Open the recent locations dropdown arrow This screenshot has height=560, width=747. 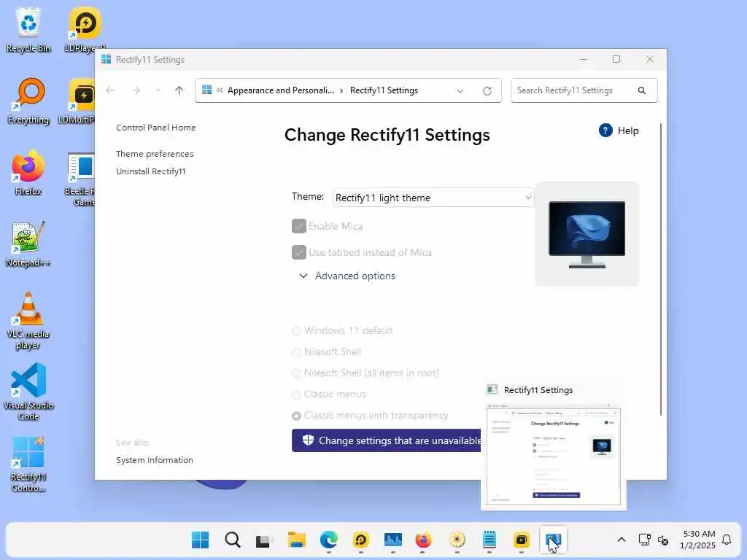click(x=158, y=90)
